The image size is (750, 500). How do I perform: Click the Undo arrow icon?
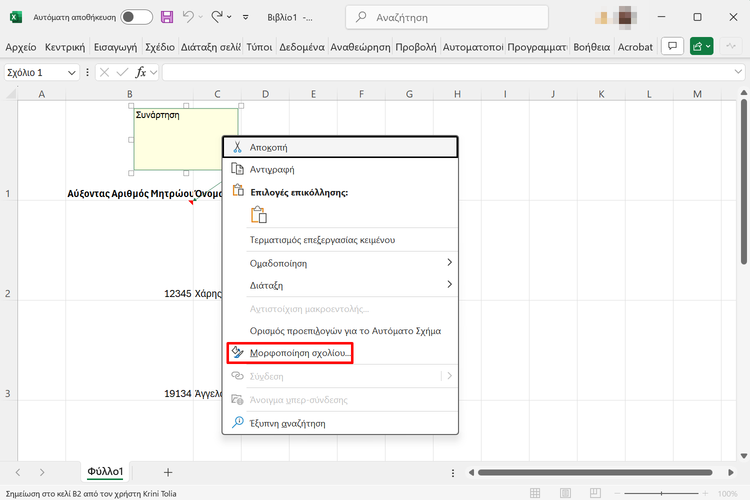(188, 17)
